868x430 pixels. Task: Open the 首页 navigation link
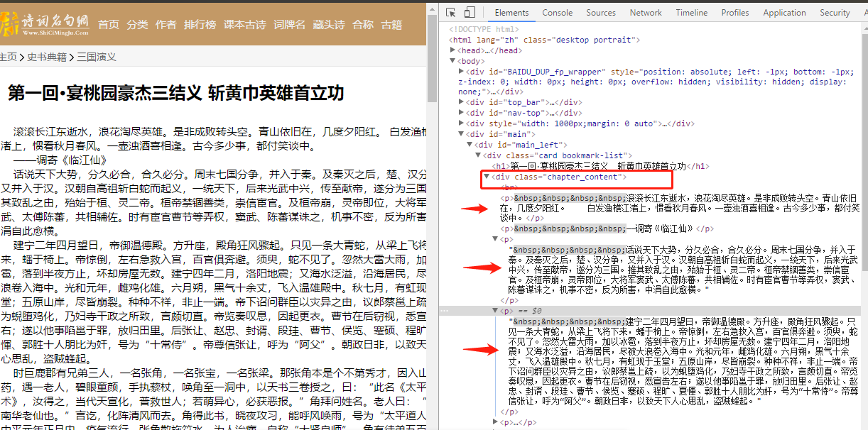pyautogui.click(x=108, y=23)
